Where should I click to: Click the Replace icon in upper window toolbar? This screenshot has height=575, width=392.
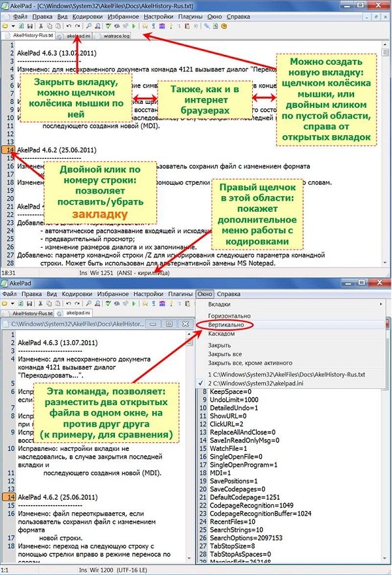[x=97, y=26]
